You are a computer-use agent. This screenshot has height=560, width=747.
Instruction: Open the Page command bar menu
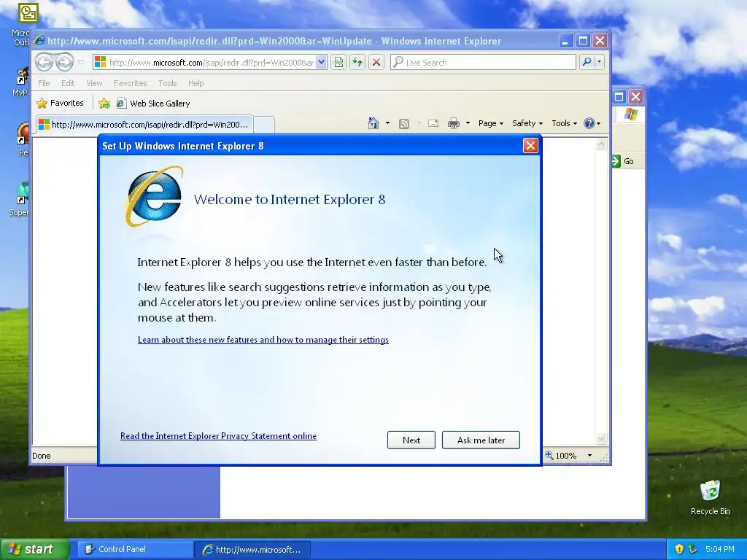491,123
